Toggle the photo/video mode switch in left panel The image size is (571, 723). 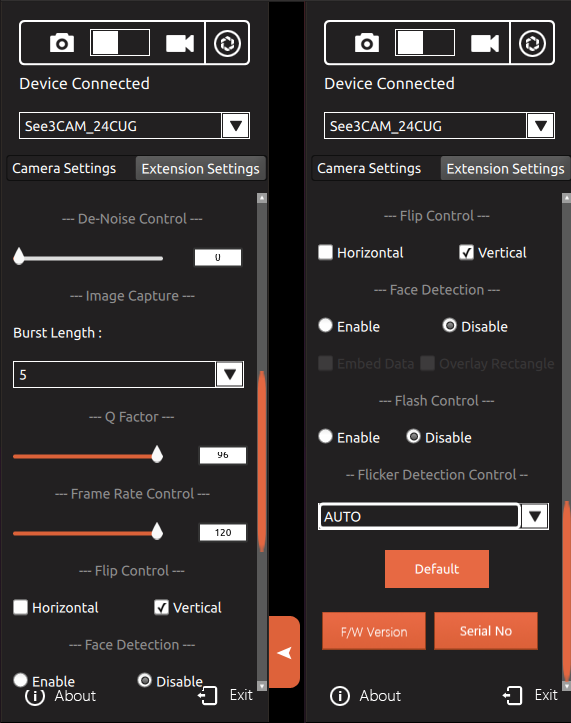[x=120, y=43]
